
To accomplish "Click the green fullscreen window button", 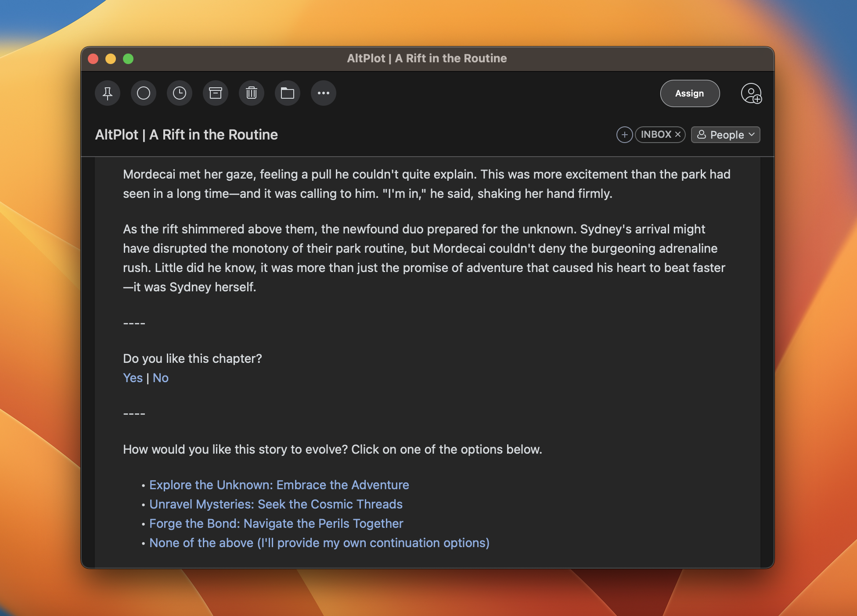I will [x=128, y=59].
